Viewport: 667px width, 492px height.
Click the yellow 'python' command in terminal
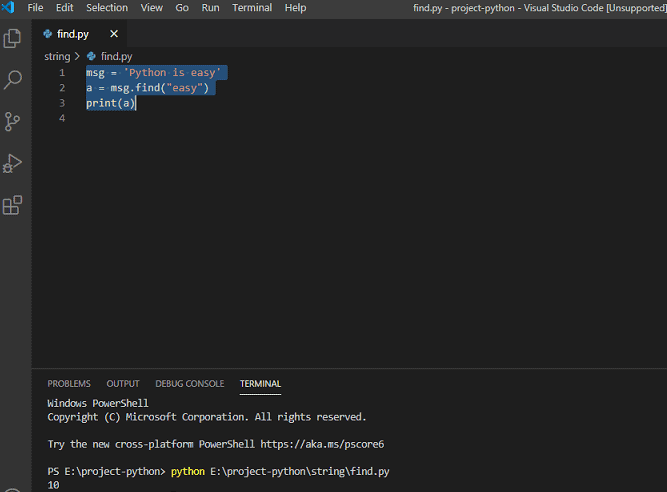pyautogui.click(x=188, y=472)
